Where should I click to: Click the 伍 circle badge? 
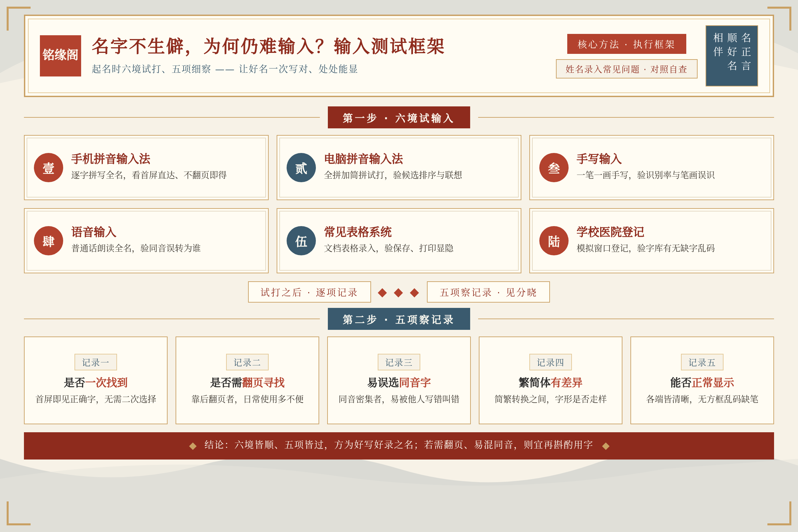click(x=301, y=240)
